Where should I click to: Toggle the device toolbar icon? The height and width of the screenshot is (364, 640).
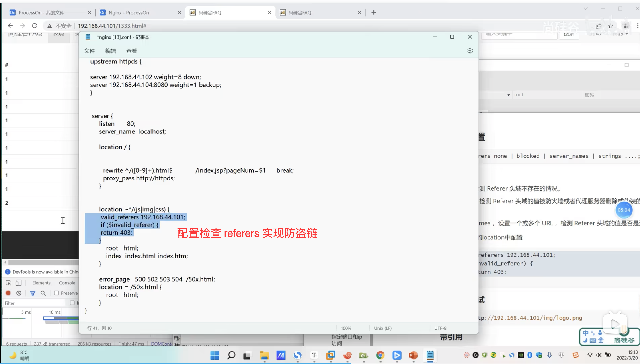[x=18, y=283]
